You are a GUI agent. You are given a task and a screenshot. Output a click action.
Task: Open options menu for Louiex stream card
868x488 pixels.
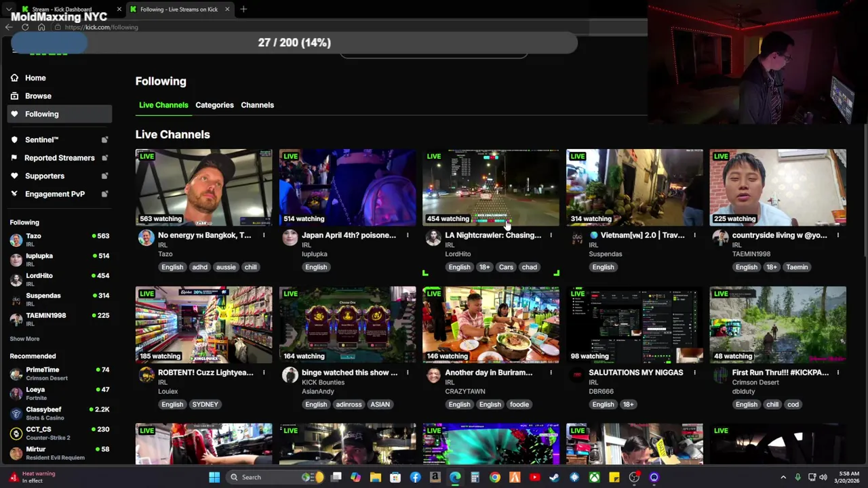pyautogui.click(x=264, y=373)
